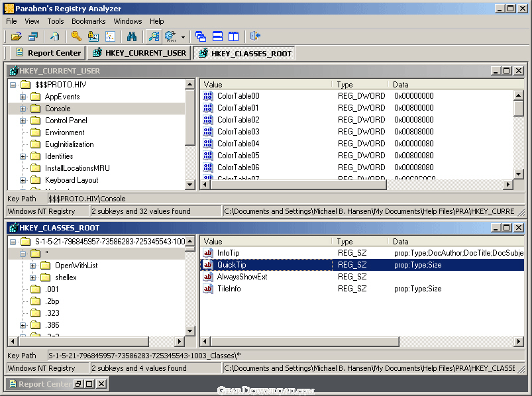The width and height of the screenshot is (532, 396).
Task: Click the gear data decode toolbar icon
Action: 170,36
